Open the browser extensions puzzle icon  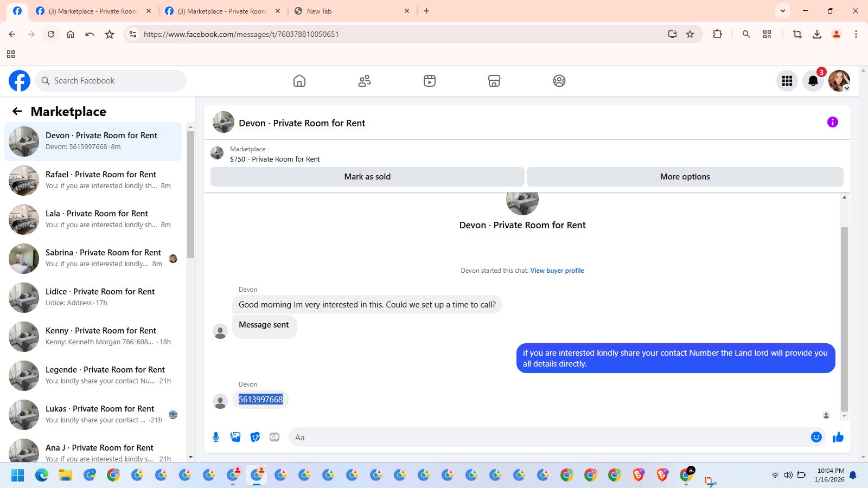pyautogui.click(x=717, y=34)
